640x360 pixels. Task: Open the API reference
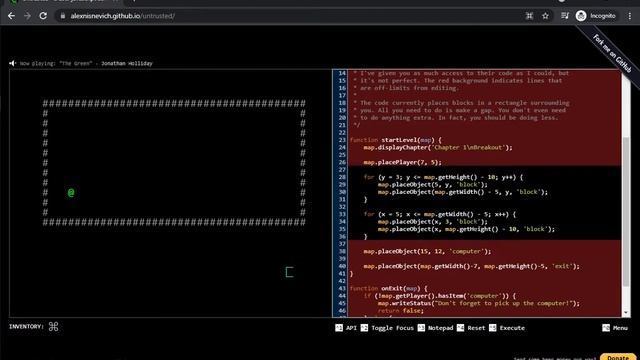(x=346, y=328)
